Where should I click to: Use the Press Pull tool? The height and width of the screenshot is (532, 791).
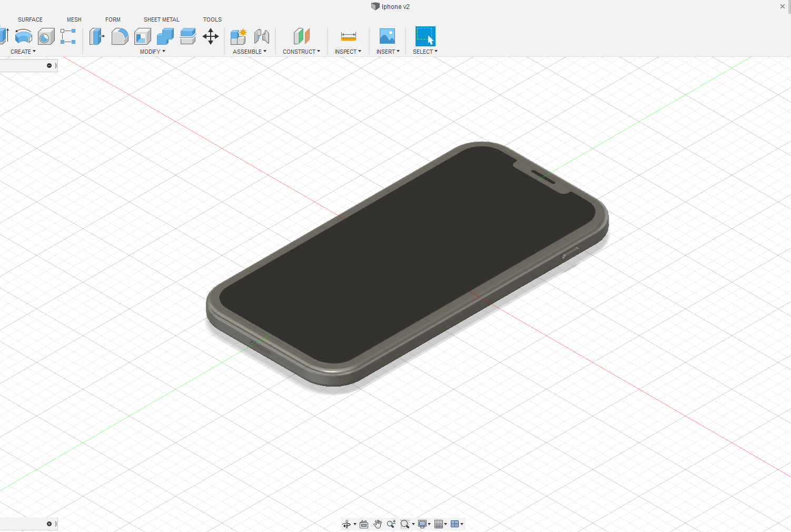coord(97,36)
